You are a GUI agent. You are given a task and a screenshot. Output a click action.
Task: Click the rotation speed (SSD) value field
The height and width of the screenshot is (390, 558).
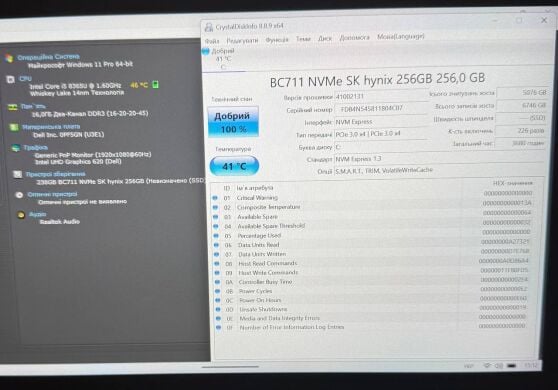click(521, 118)
